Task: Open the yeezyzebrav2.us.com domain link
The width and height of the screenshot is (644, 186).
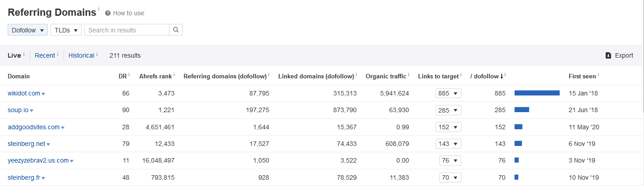Action: pyautogui.click(x=38, y=160)
